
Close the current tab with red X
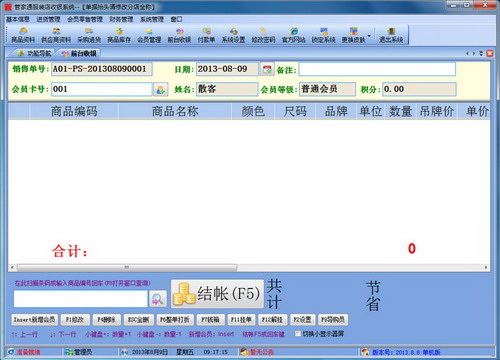tap(490, 53)
